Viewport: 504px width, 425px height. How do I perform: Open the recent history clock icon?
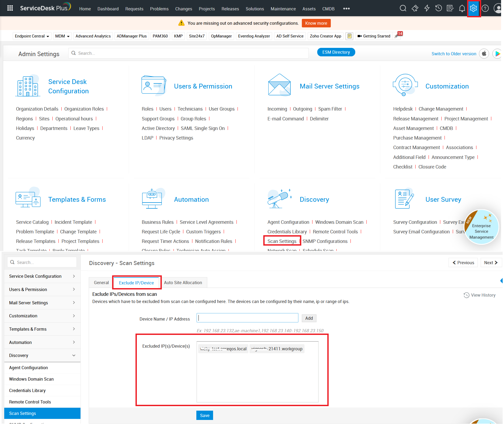click(x=438, y=8)
